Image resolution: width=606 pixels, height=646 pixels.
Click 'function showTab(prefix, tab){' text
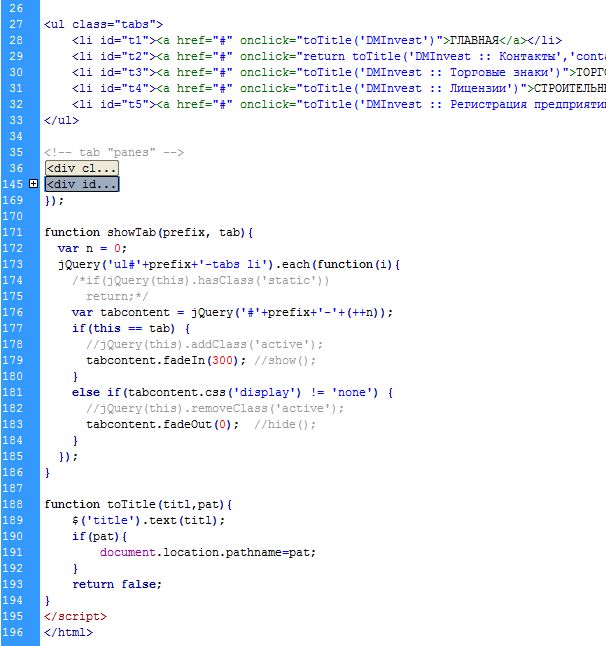[x=149, y=233]
